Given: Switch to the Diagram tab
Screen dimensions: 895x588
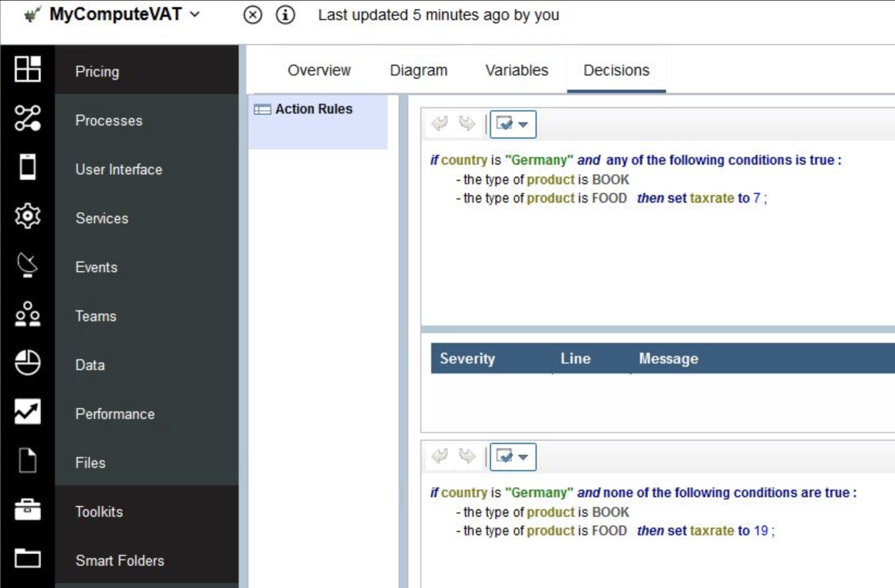Looking at the screenshot, I should click(x=419, y=70).
